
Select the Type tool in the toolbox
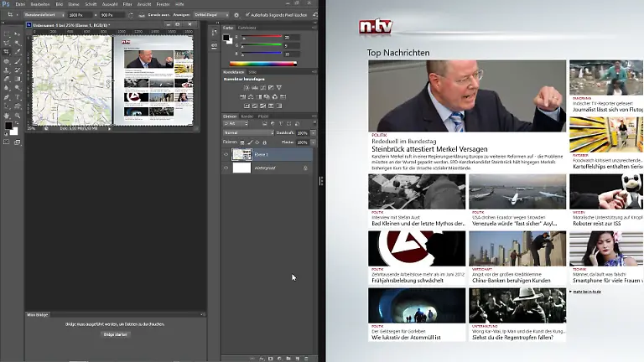17,97
